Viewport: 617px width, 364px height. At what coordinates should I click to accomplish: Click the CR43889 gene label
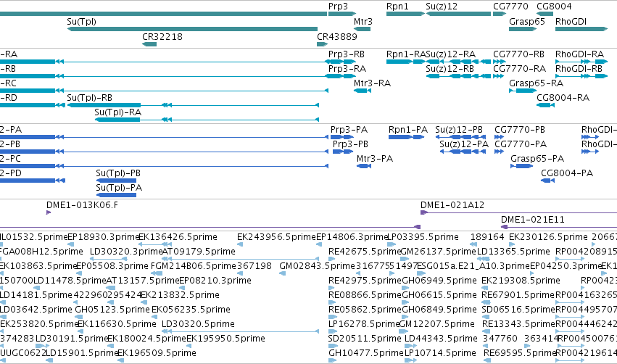(337, 36)
